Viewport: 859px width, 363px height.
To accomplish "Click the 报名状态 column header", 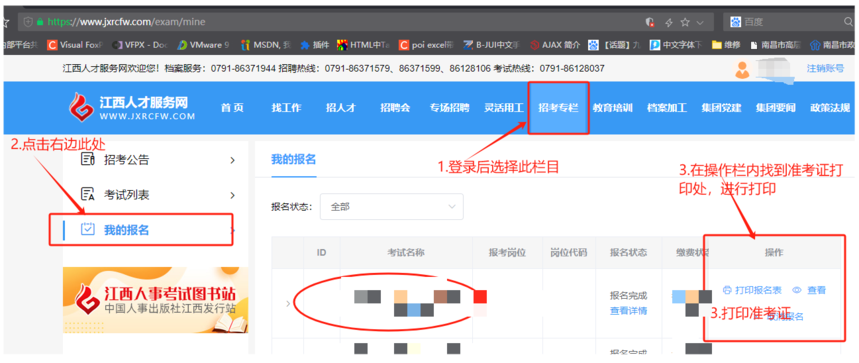I will [628, 252].
